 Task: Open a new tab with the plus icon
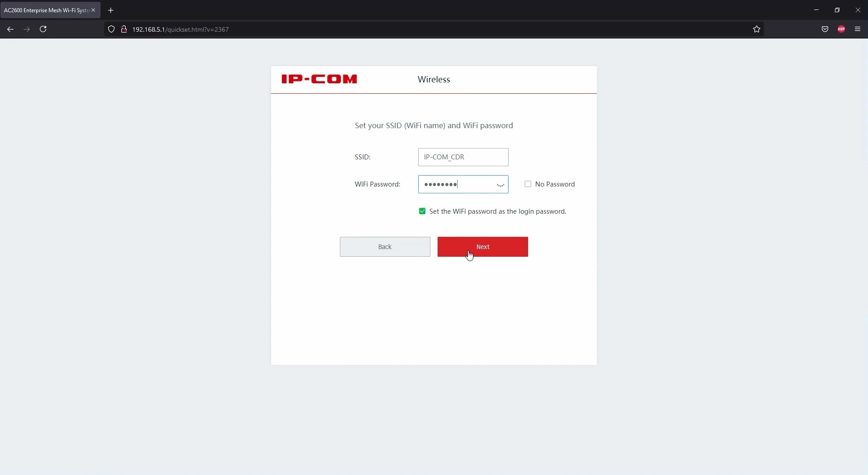(x=111, y=10)
